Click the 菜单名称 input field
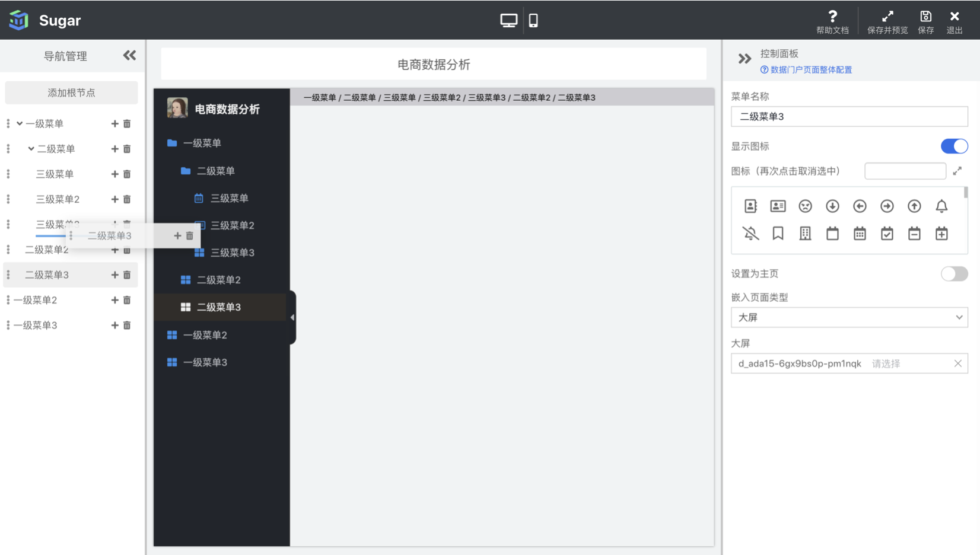The width and height of the screenshot is (980, 555). click(849, 117)
